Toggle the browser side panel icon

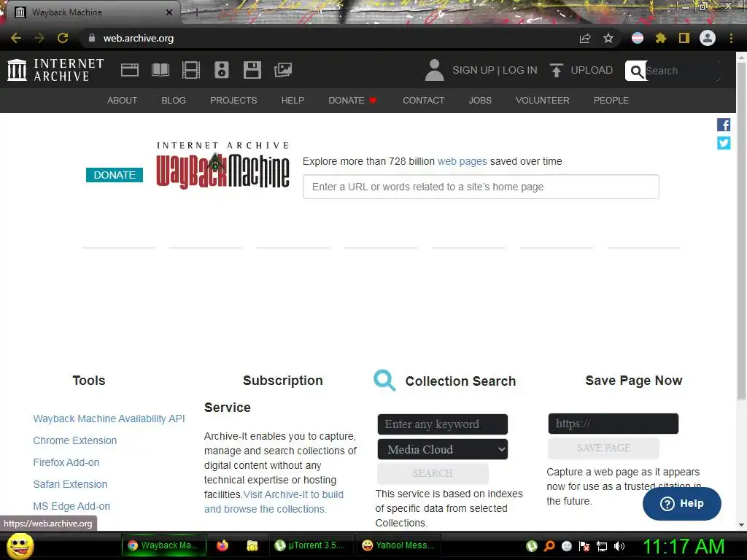click(684, 38)
